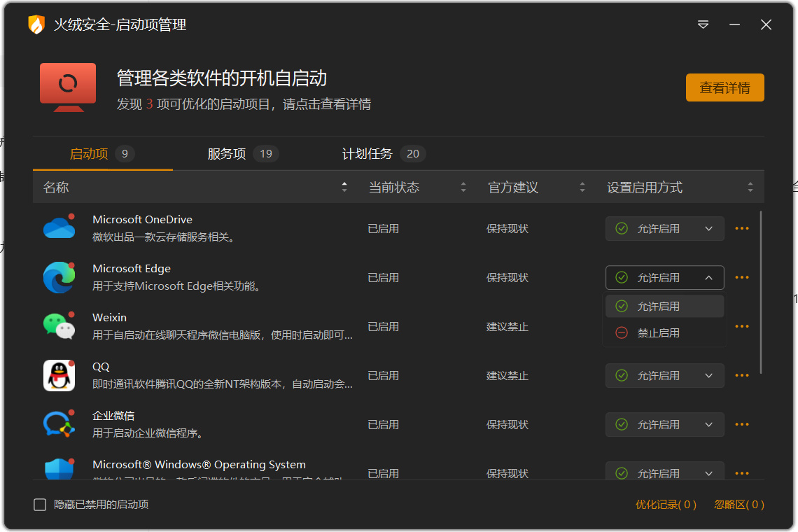798x532 pixels.
Task: Expand 企业微信 允许启用 dropdown
Action: 665,425
